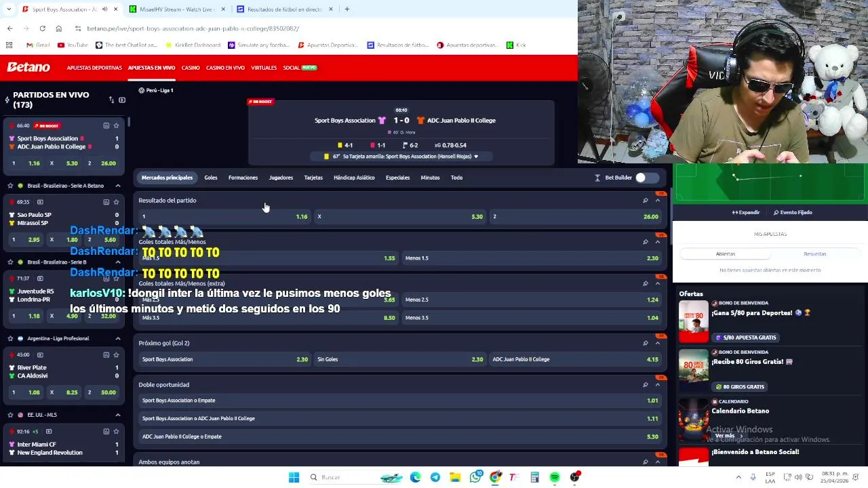Star the Argentina Liga Profesional league
This screenshot has height=488, width=868.
(10, 338)
